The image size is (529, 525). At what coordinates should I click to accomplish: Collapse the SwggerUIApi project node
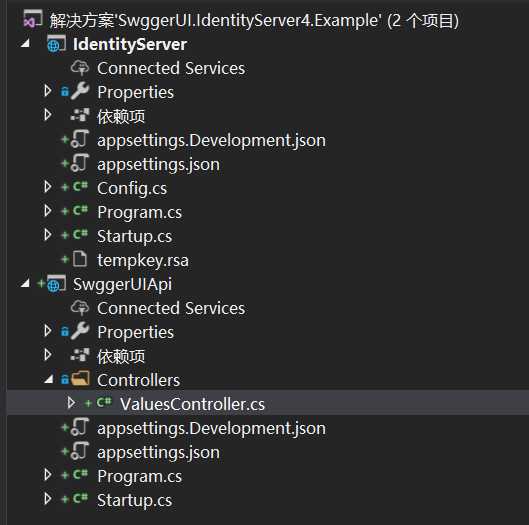coord(25,283)
